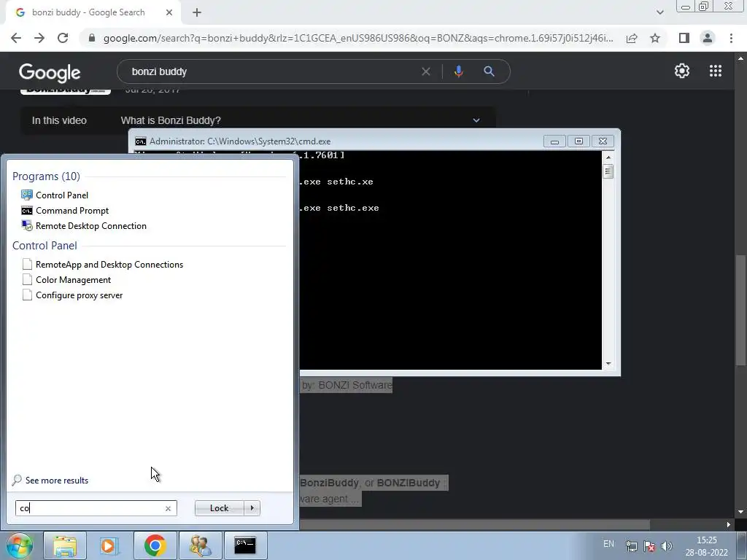Open RemoteApp and Desktop Connections item

pyautogui.click(x=102, y=264)
